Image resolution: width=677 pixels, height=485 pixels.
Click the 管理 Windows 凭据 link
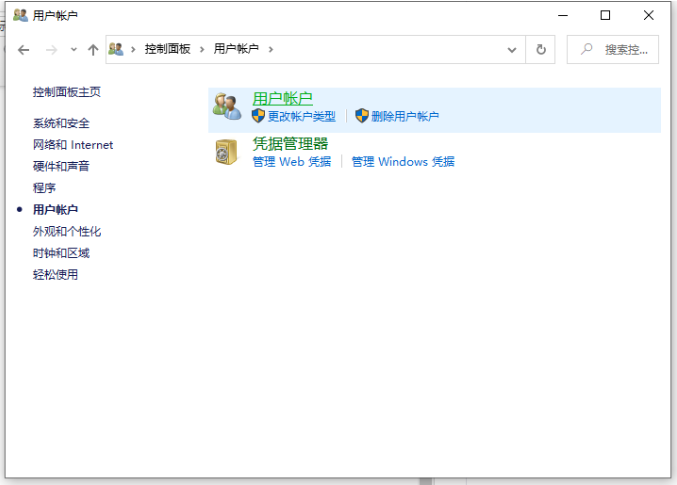tap(402, 161)
